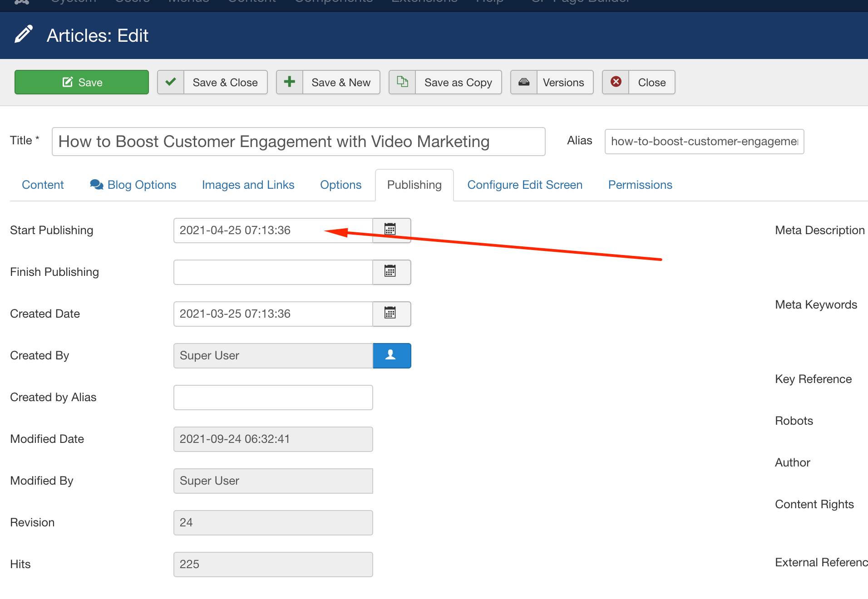Open the Blog Options tab
868x599 pixels.
(133, 185)
